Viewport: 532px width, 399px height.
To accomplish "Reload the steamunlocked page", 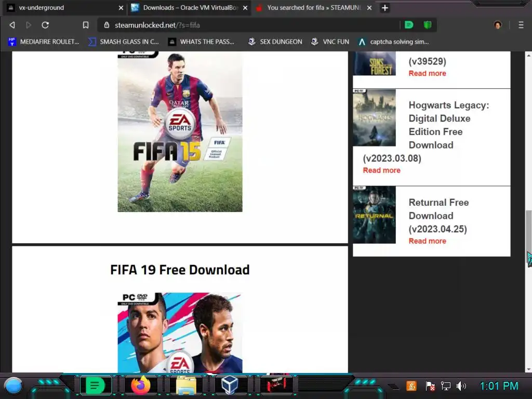I will pyautogui.click(x=45, y=25).
